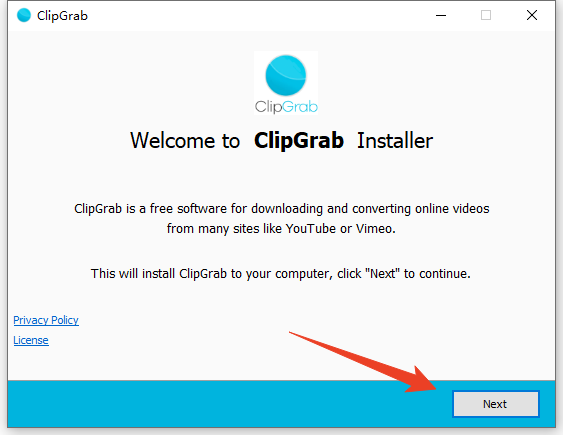Click the bold ClipGrab word in the heading
Viewport: 563px width, 435px height.
(299, 140)
